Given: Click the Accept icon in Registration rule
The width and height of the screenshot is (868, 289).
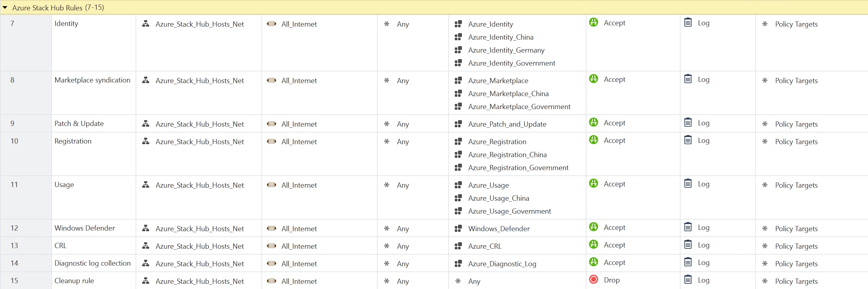Looking at the screenshot, I should [x=593, y=140].
